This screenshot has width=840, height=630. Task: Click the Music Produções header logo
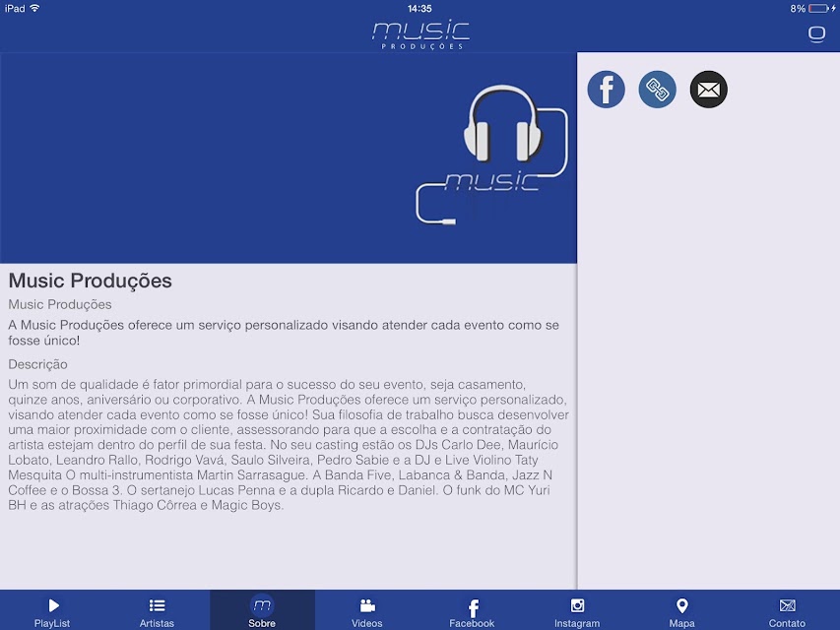420,34
